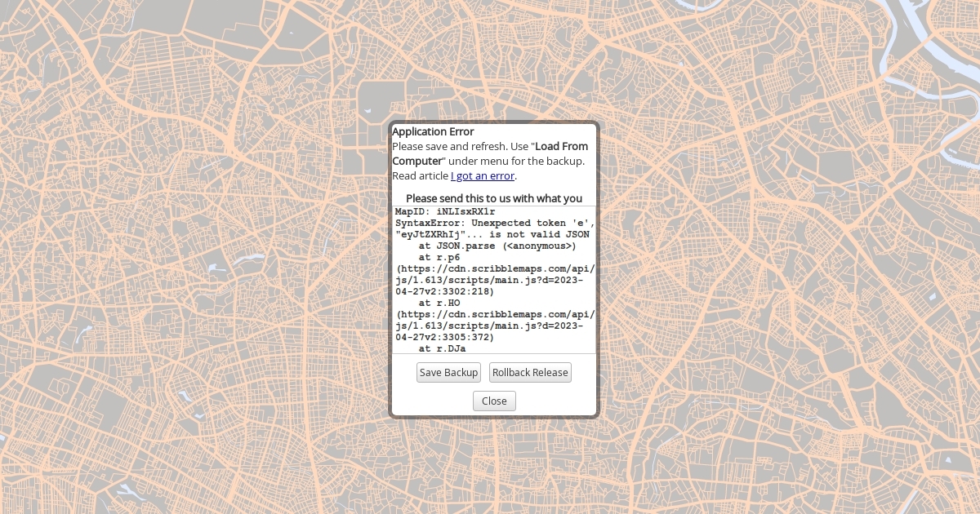
Task: Click the Save Backup button
Action: [448, 373]
